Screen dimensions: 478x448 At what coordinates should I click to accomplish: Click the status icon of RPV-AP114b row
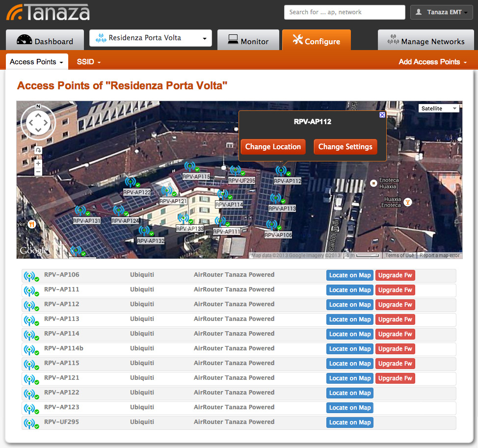point(31,350)
